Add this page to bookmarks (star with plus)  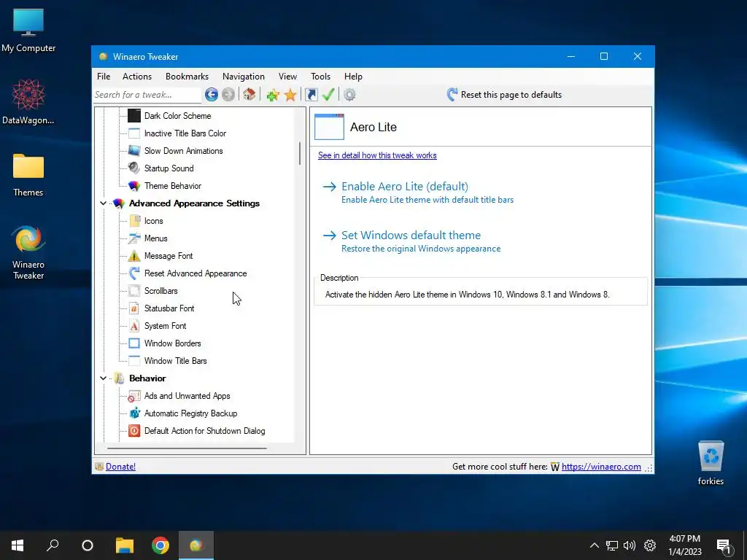(273, 95)
